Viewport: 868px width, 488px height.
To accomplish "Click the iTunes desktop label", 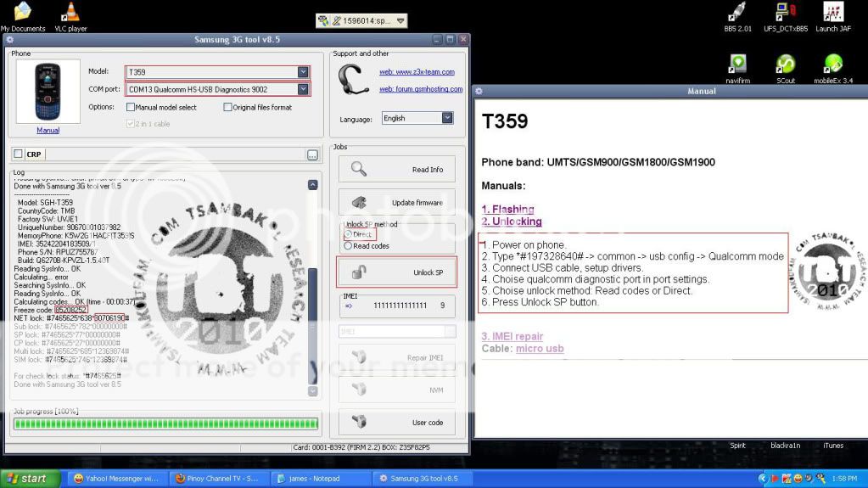I will coord(833,446).
